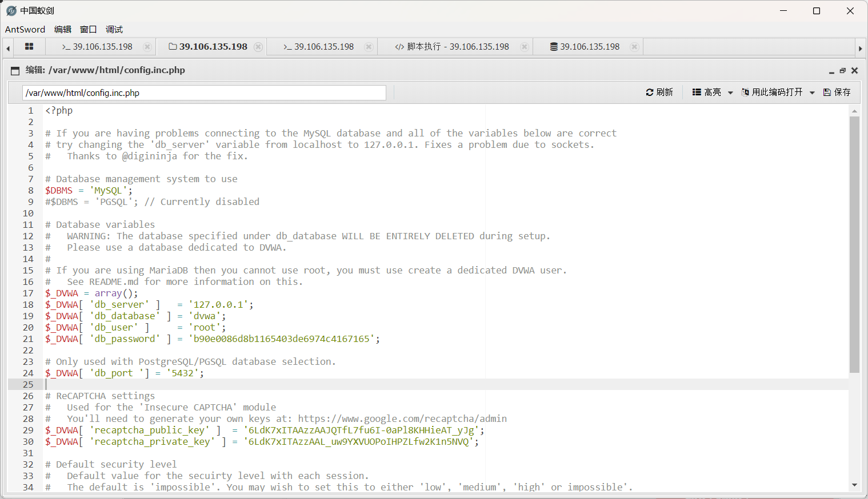
Task: Click the $DBMS = 'MySQL' line
Action: point(89,190)
